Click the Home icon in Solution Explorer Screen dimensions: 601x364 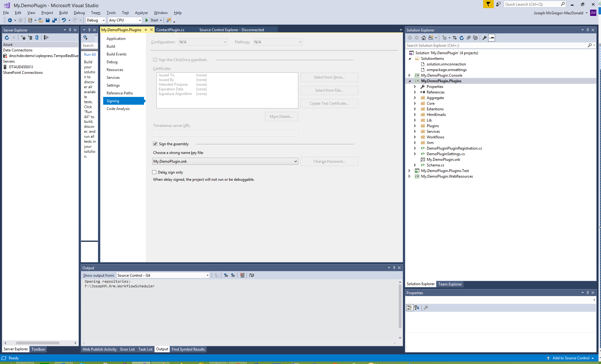coord(423,38)
